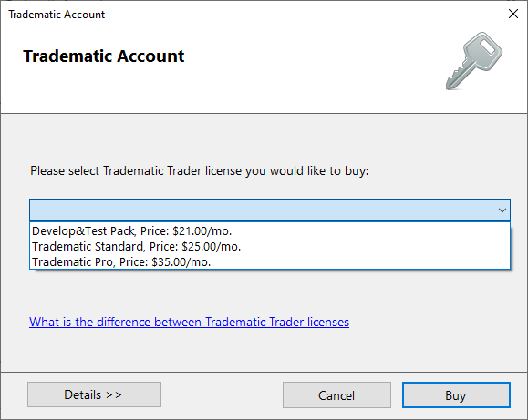Confirm purchase with the Buy button
This screenshot has height=420, width=528.
coord(456,395)
